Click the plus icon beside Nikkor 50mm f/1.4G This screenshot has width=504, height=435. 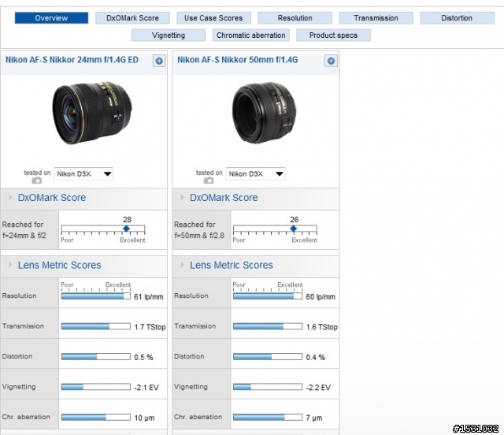click(x=331, y=61)
